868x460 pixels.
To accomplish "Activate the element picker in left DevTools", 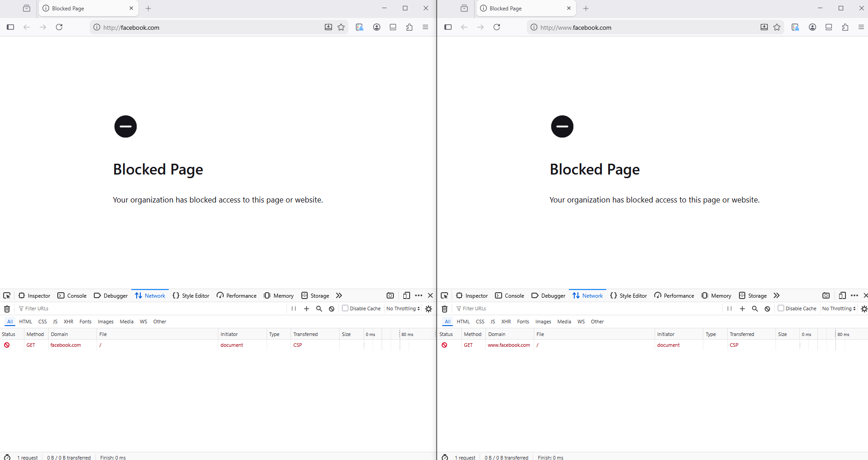I will 7,295.
